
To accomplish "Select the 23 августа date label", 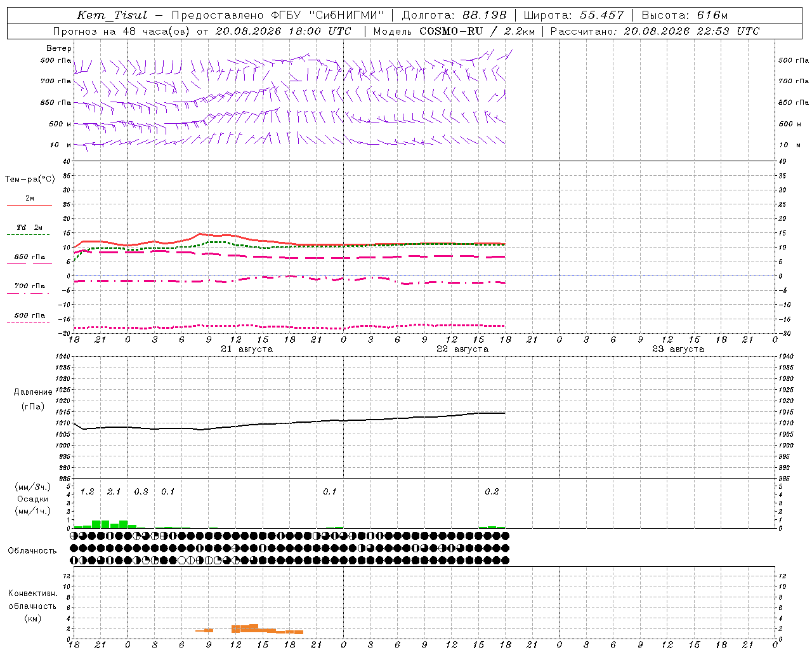I will click(678, 349).
